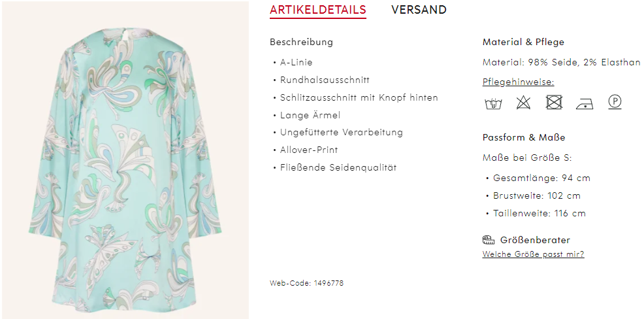Click the Beschreibung heading

[x=302, y=42]
